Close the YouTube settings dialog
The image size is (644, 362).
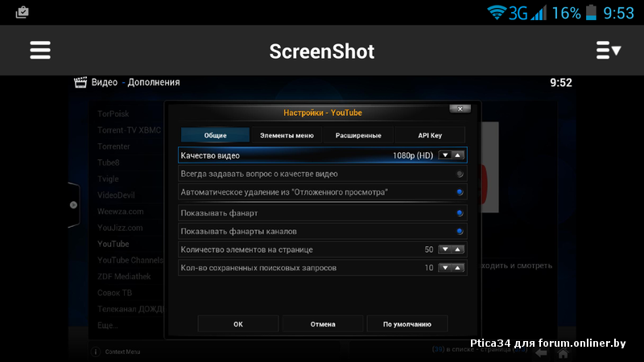tap(460, 109)
